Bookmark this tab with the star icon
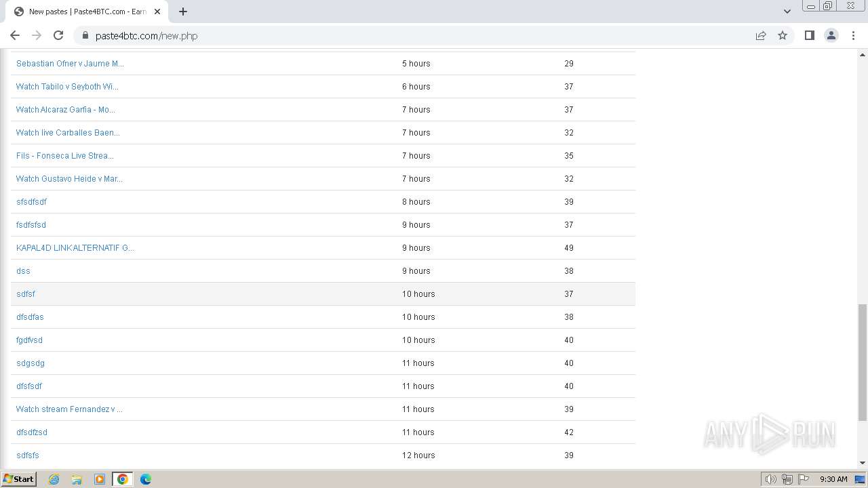Viewport: 868px width, 488px height. pos(783,35)
